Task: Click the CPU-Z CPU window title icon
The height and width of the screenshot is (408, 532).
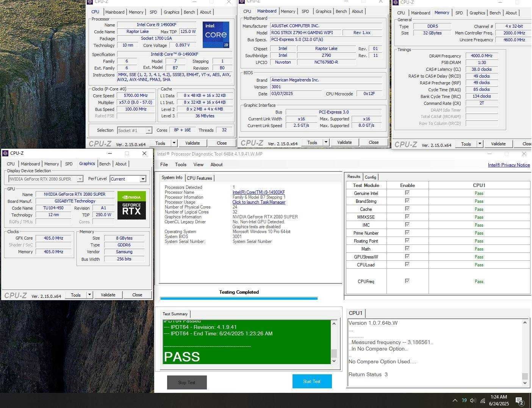Action: point(90,2)
